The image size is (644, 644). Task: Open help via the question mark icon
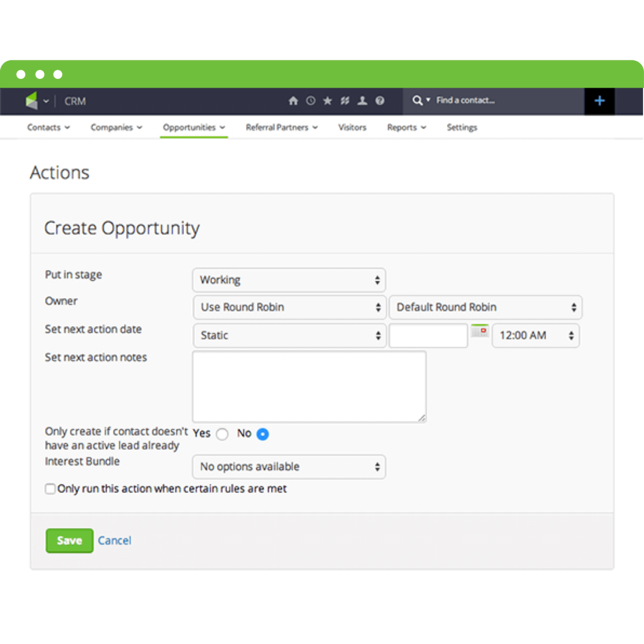[380, 101]
